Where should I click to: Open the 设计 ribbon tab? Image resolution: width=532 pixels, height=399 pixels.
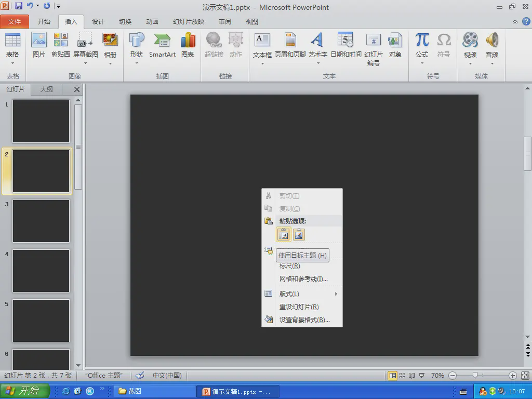coord(98,22)
